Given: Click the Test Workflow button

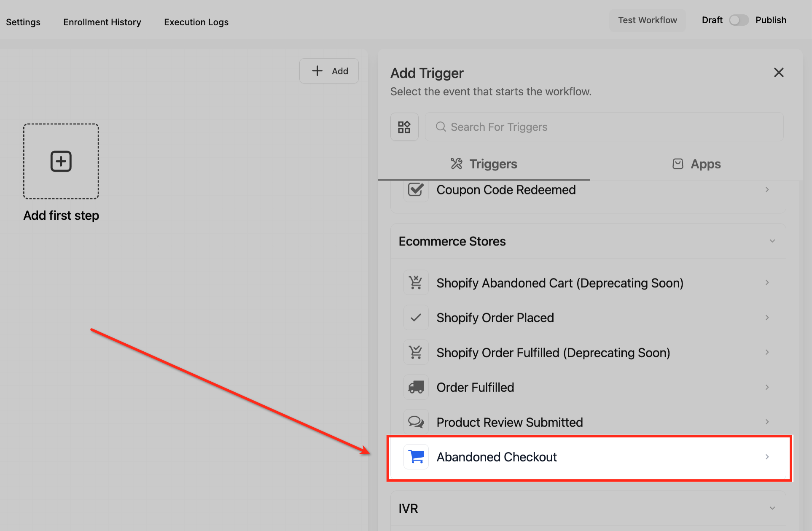Looking at the screenshot, I should [647, 20].
